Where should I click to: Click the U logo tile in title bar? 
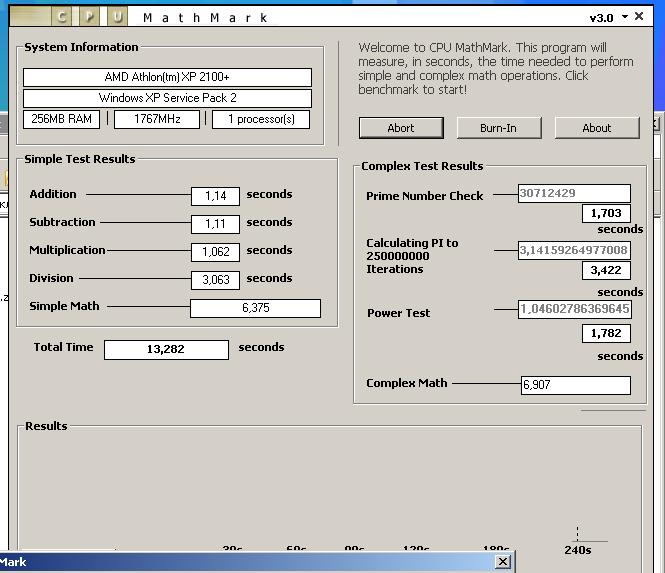pos(117,17)
